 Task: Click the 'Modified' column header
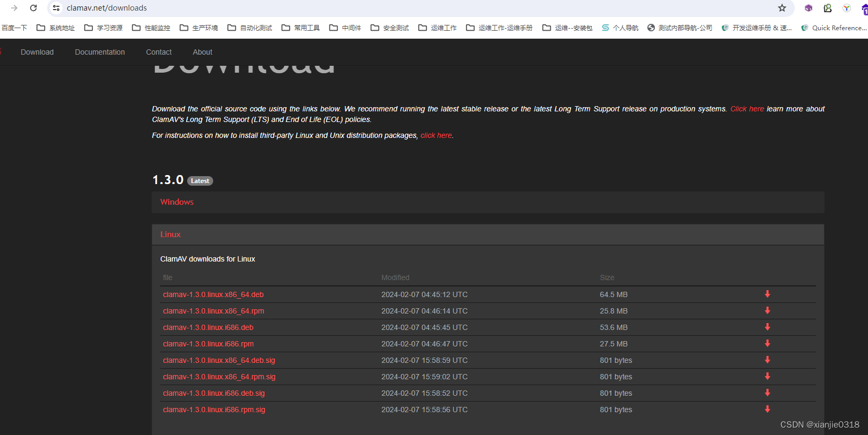(x=396, y=277)
